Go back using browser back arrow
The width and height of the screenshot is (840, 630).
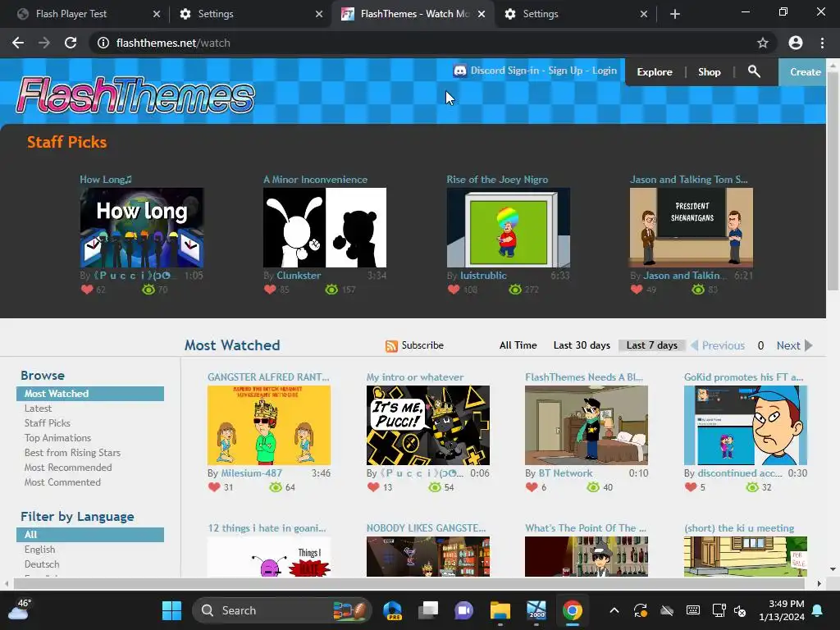point(18,43)
